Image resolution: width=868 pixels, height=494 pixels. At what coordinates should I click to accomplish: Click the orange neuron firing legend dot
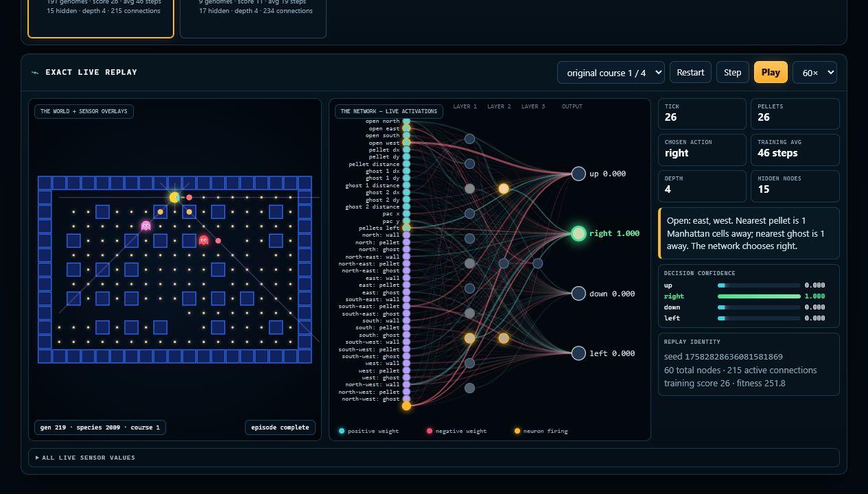(x=517, y=431)
